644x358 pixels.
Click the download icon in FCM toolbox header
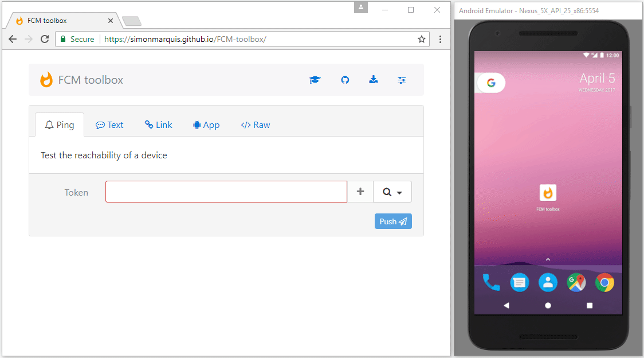[x=374, y=79]
